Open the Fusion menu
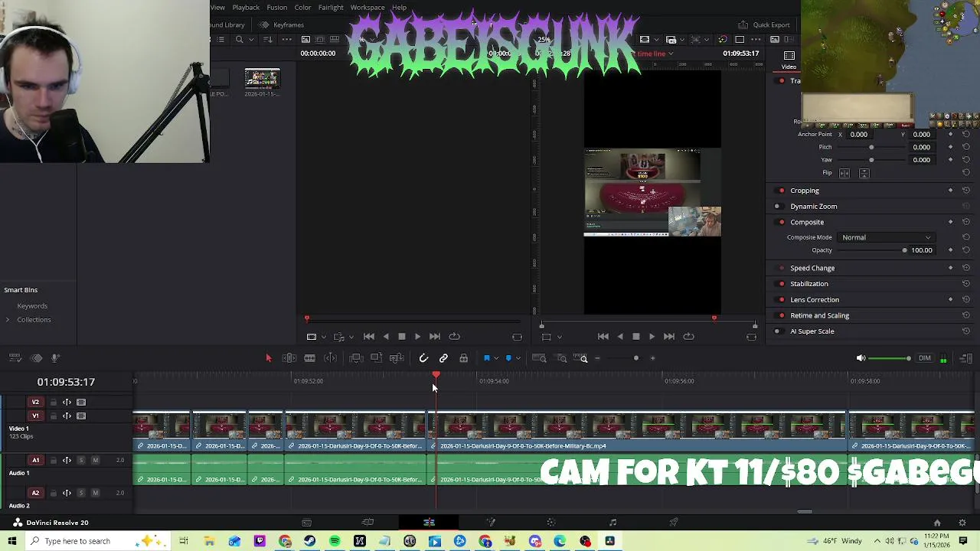 pos(276,8)
